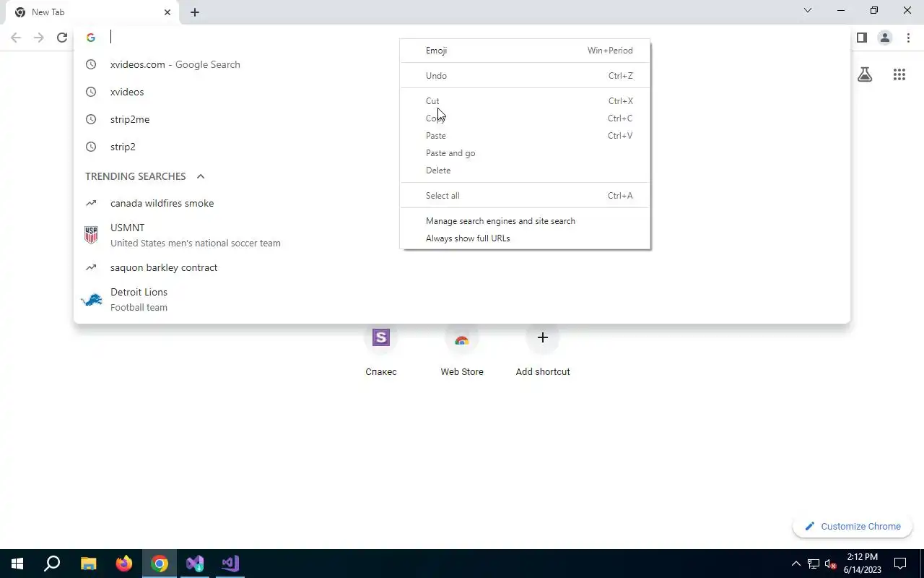This screenshot has width=924, height=578.
Task: Launch Firefox from taskbar
Action: (x=124, y=564)
